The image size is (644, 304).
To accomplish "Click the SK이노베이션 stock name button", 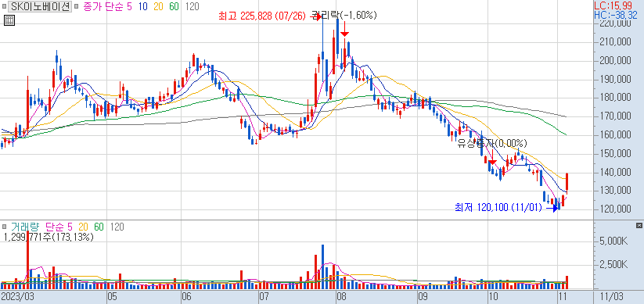I will point(40,6).
